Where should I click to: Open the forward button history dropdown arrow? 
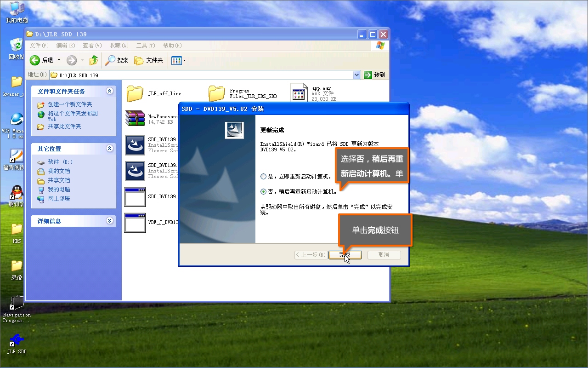point(82,60)
